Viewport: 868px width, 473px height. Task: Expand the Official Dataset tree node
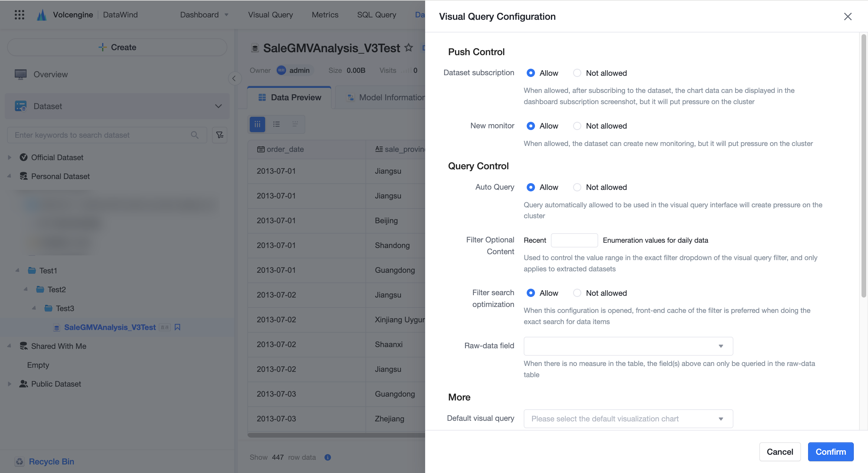click(10, 157)
